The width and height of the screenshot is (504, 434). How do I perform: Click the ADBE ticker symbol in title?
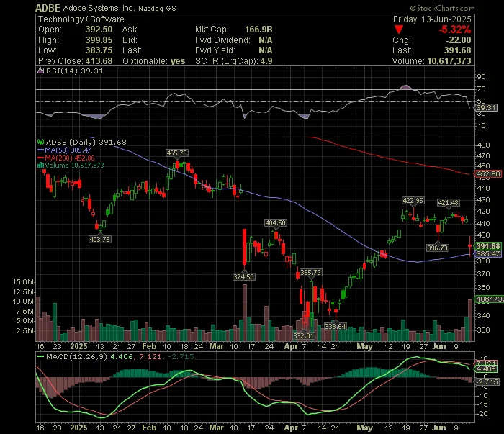point(48,8)
